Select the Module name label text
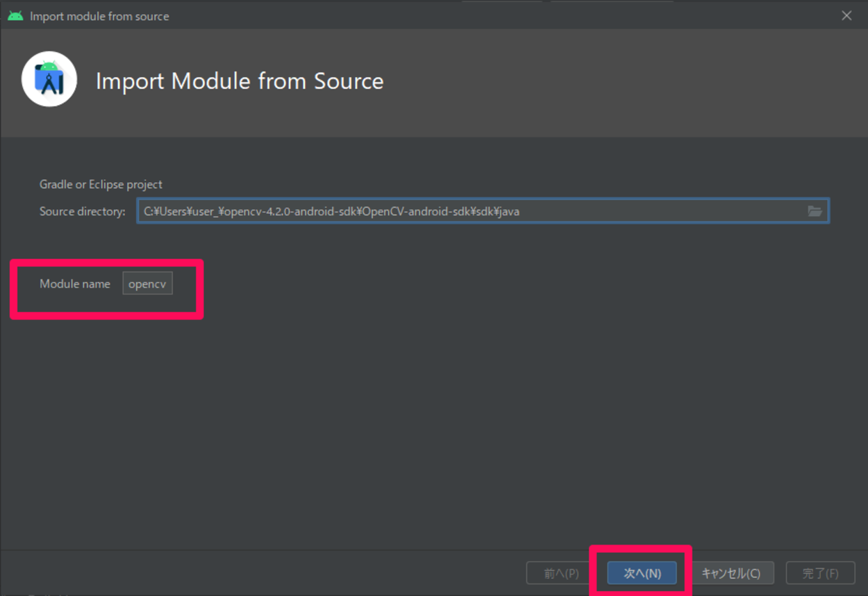868x596 pixels. tap(75, 283)
